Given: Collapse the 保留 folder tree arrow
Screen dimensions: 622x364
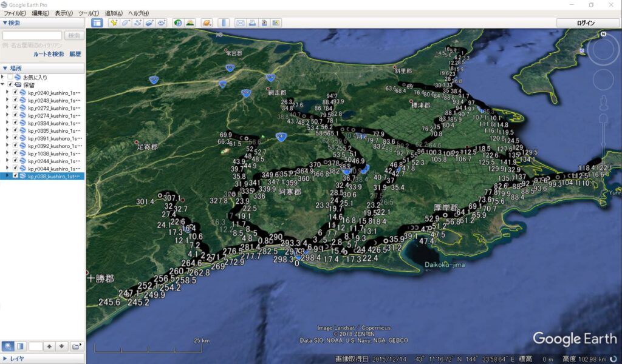Looking at the screenshot, I should click(2, 85).
